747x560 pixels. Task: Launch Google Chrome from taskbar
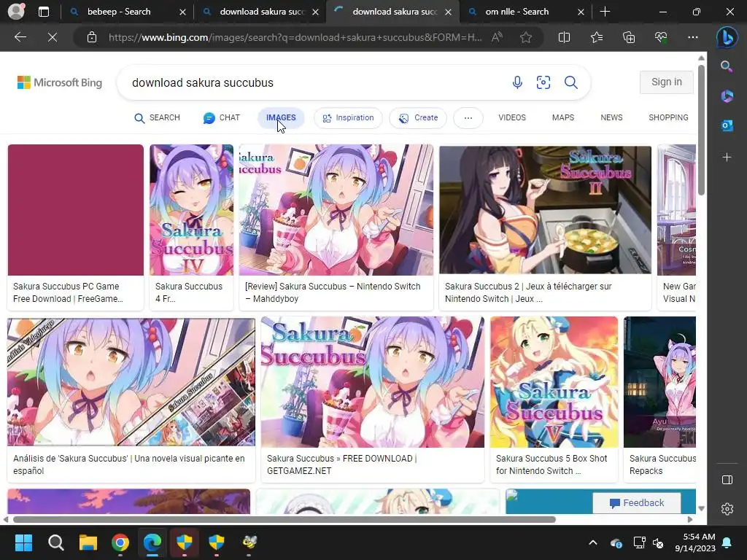click(x=120, y=542)
